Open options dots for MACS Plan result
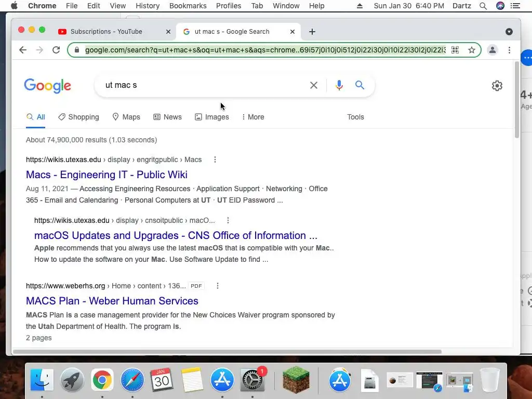Image resolution: width=532 pixels, height=399 pixels. click(218, 286)
